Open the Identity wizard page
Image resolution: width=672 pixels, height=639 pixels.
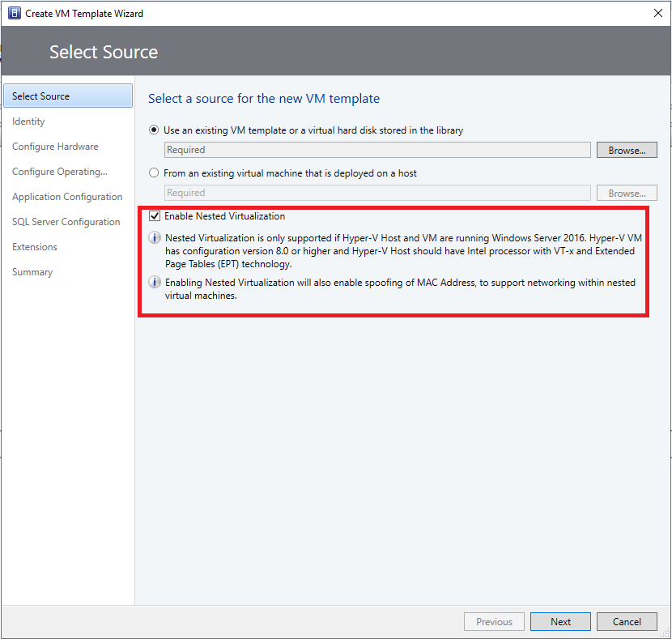click(x=28, y=121)
